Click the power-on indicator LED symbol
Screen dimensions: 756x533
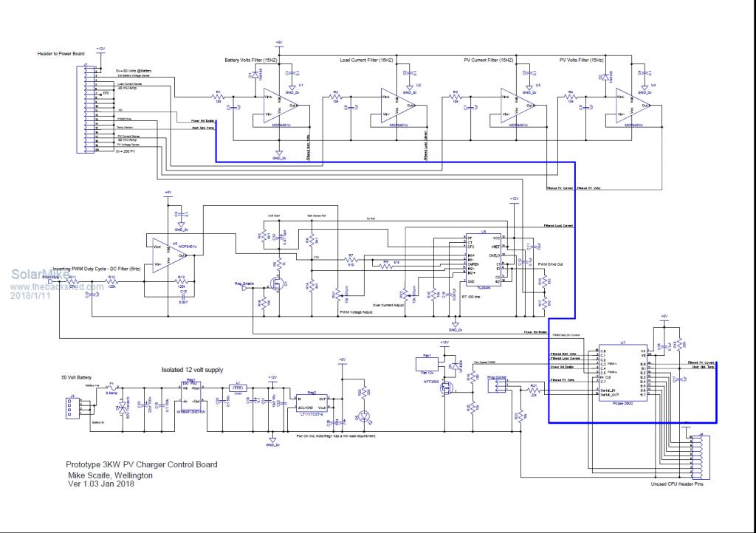pyautogui.click(x=361, y=416)
